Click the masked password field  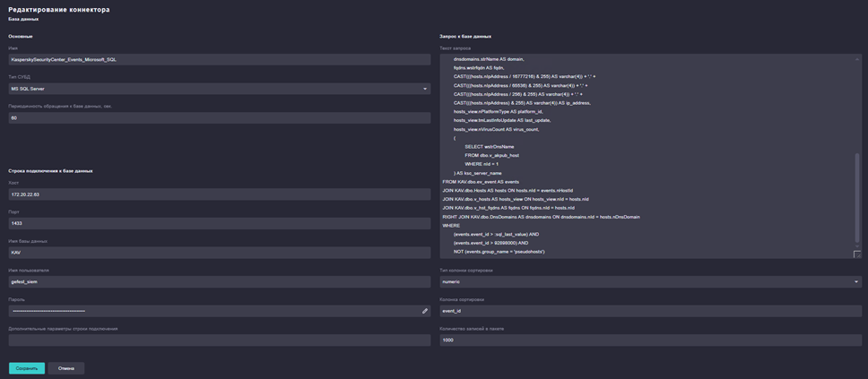[220, 311]
